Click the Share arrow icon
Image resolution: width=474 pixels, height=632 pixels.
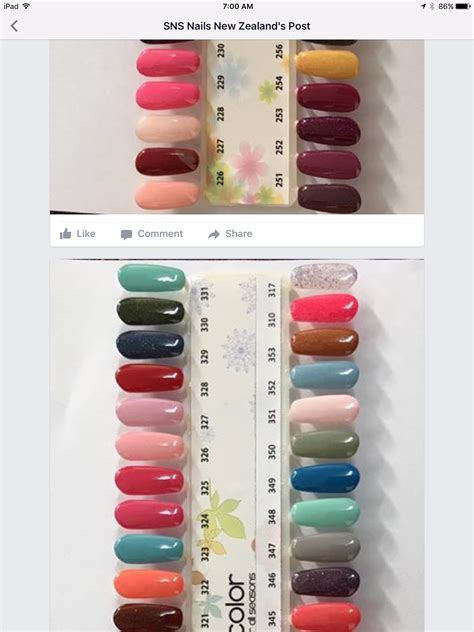point(214,234)
